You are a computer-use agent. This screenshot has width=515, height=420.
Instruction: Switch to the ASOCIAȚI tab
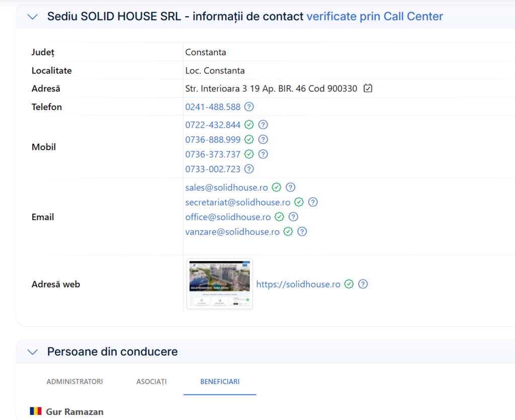[x=151, y=382]
